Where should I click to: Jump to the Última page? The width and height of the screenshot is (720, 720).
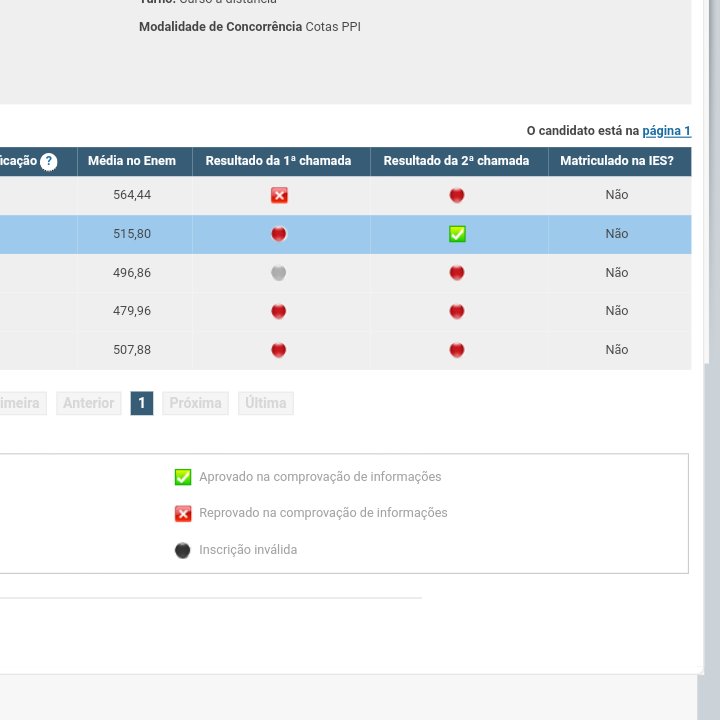(x=266, y=403)
